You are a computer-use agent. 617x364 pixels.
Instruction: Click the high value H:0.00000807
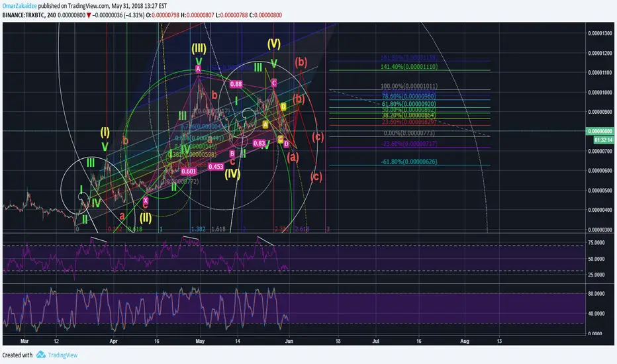click(197, 15)
